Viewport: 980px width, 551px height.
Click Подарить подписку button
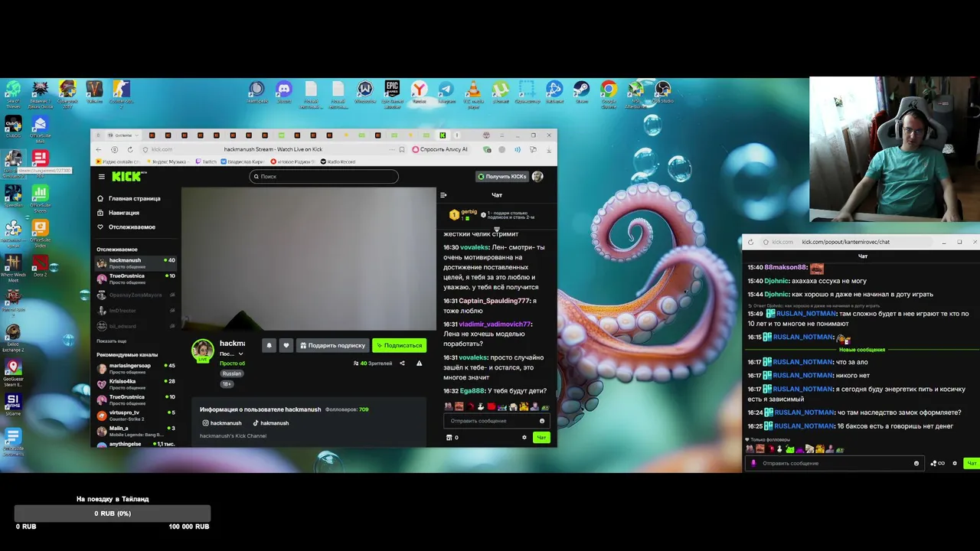coord(332,345)
